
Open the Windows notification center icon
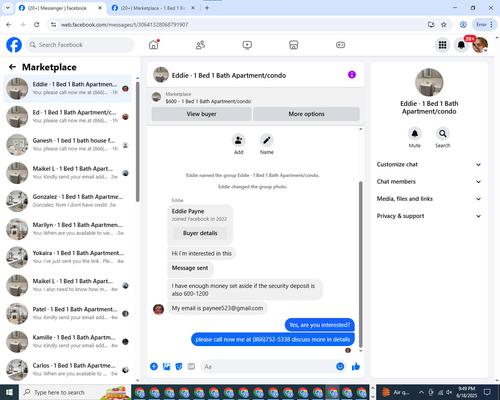[x=487, y=392]
